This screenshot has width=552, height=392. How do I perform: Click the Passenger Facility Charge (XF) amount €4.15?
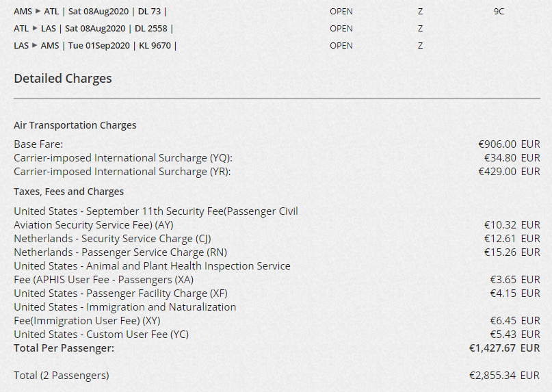tap(503, 293)
